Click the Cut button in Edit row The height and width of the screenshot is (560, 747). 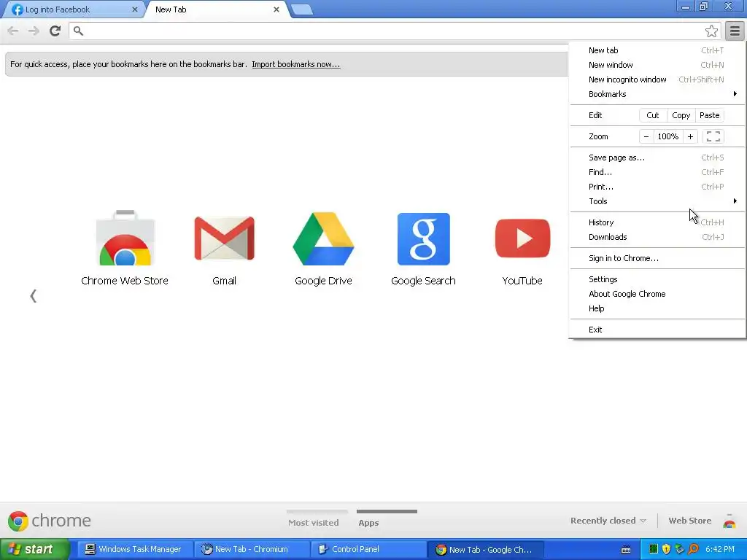coord(653,115)
